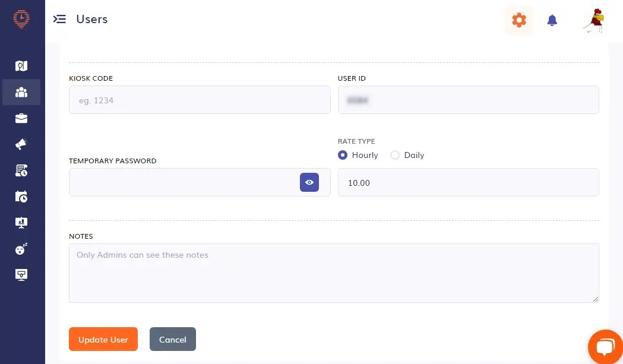The width and height of the screenshot is (623, 364).
Task: Open the monitor kiosk sidebar icon
Action: coord(21,274)
